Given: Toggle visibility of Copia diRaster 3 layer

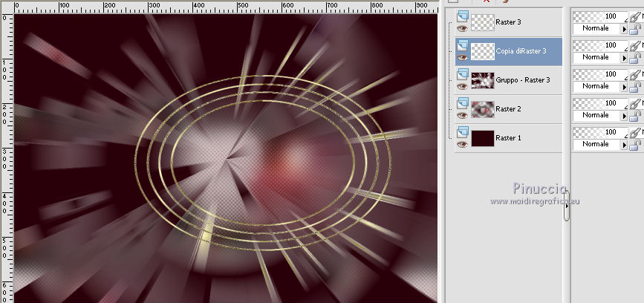Looking at the screenshot, I should 463,57.
